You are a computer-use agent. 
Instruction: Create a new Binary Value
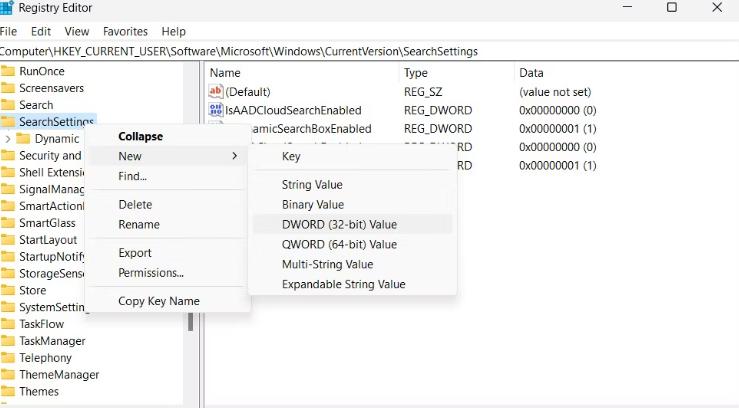click(352, 204)
